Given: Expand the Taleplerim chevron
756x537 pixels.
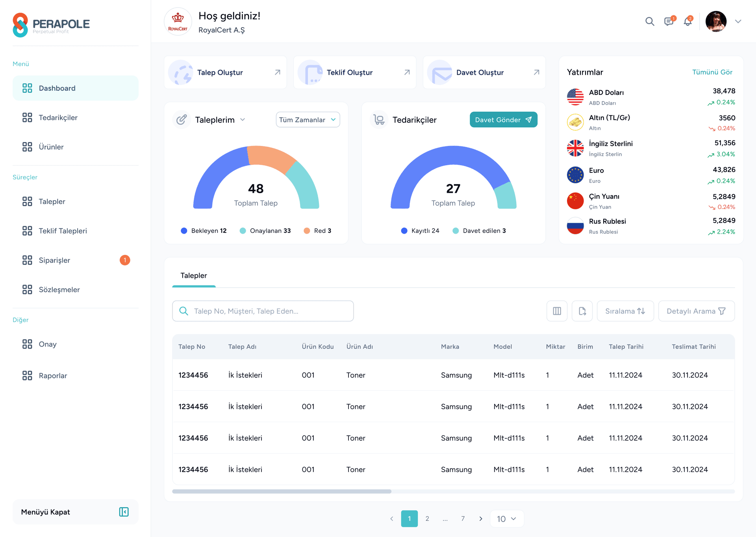Looking at the screenshot, I should [243, 120].
